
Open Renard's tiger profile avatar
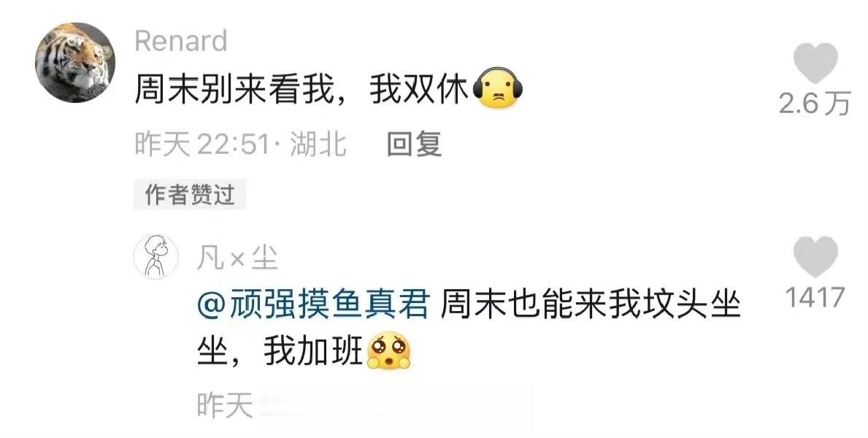click(75, 63)
